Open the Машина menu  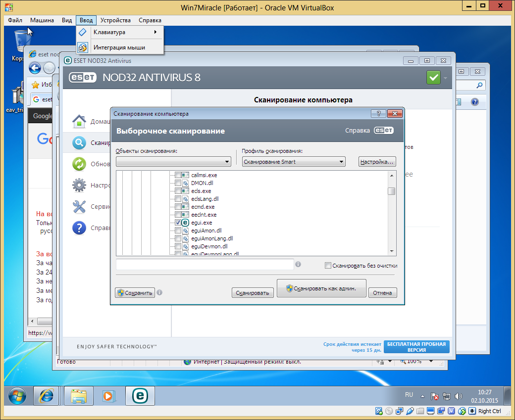coord(42,20)
